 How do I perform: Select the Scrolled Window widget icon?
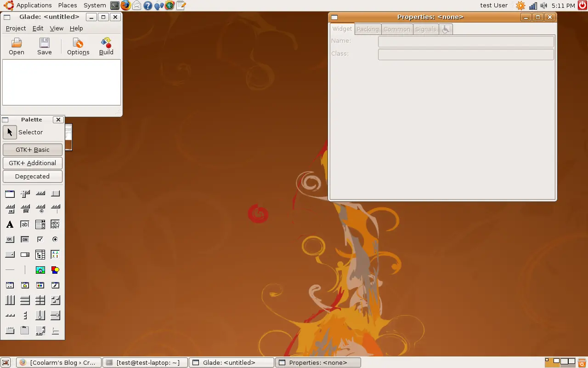click(x=40, y=330)
